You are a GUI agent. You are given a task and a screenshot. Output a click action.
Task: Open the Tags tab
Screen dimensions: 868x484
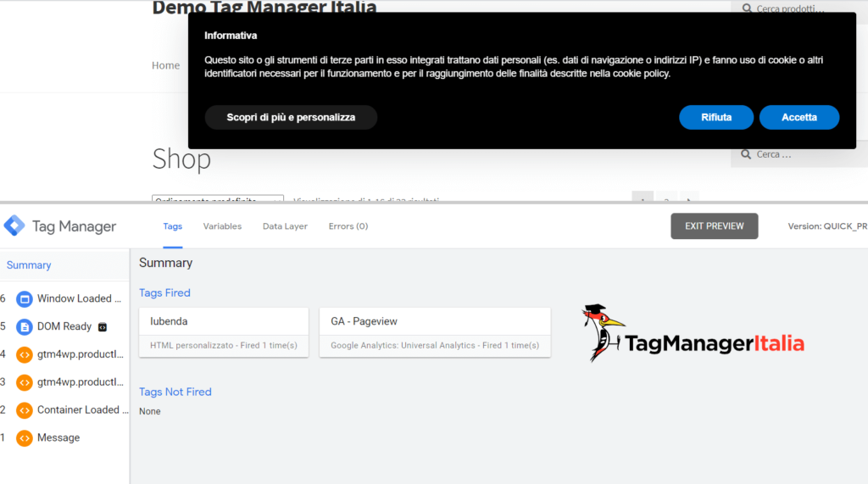[173, 226]
